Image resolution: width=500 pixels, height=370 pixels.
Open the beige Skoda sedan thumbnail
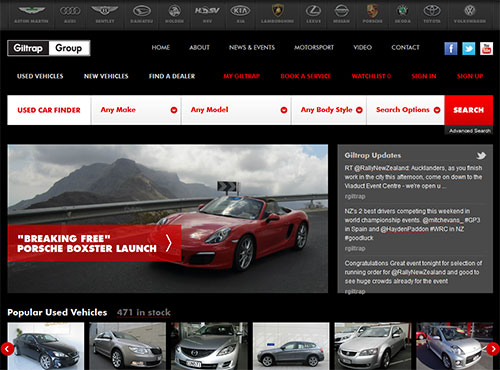pyautogui.click(x=127, y=346)
